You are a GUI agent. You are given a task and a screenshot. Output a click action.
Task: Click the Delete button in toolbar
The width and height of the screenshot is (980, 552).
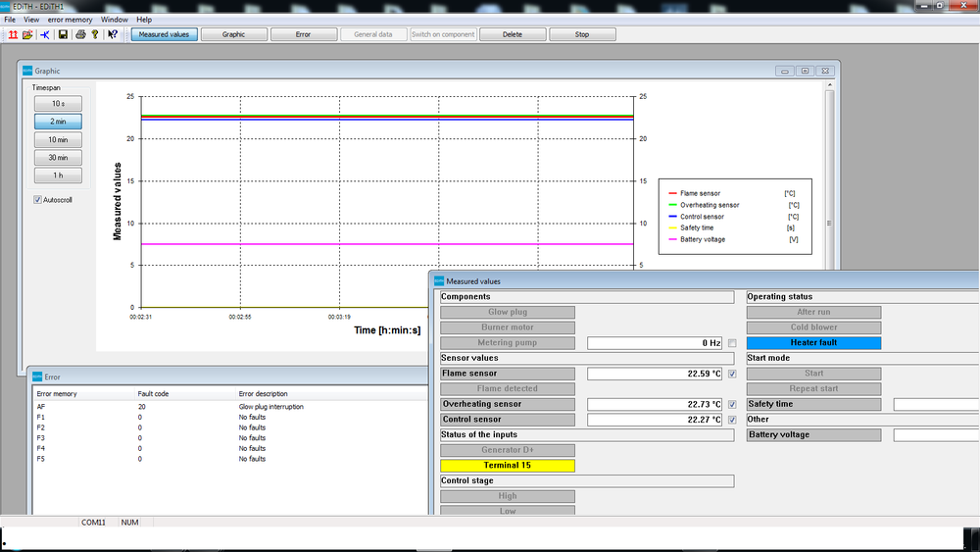513,34
